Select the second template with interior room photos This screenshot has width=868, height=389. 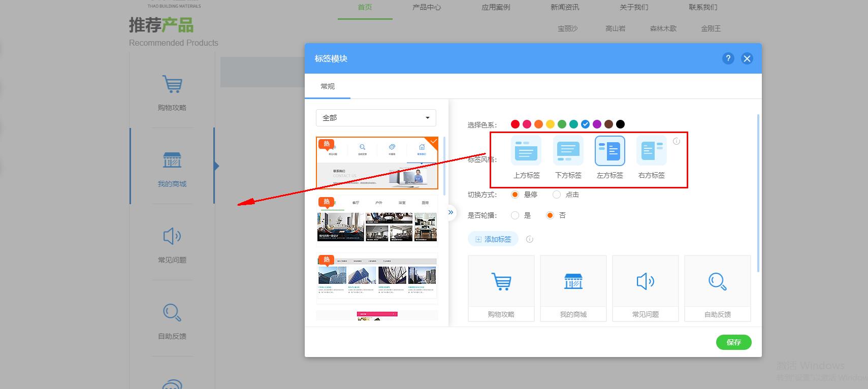pyautogui.click(x=377, y=221)
